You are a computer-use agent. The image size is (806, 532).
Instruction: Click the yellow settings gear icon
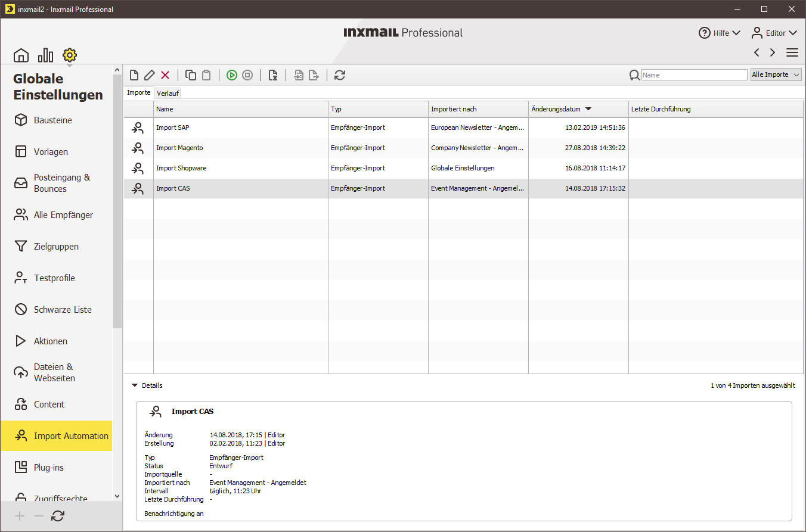(70, 55)
